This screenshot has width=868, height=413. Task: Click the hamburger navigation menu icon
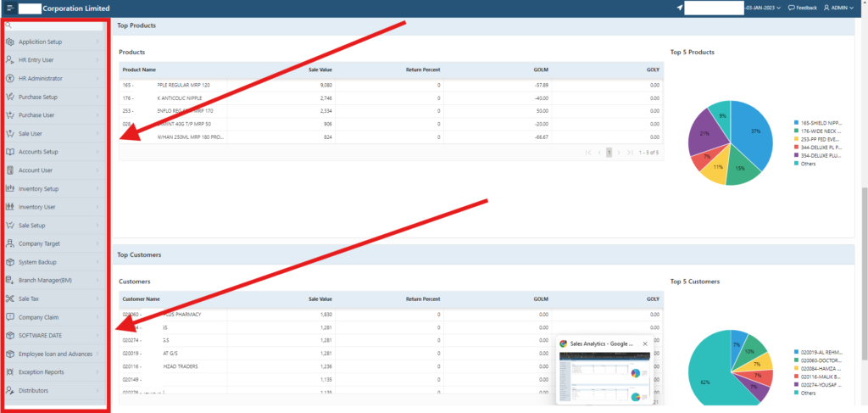tap(10, 8)
